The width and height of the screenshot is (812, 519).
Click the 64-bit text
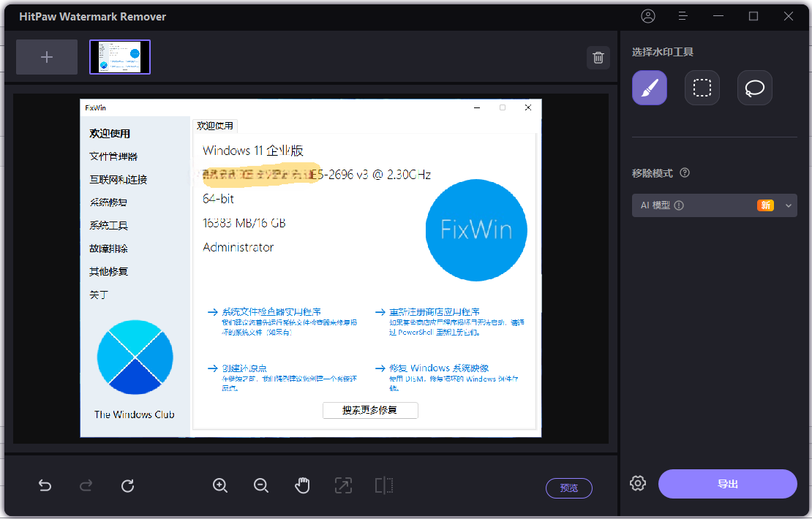[x=218, y=199]
